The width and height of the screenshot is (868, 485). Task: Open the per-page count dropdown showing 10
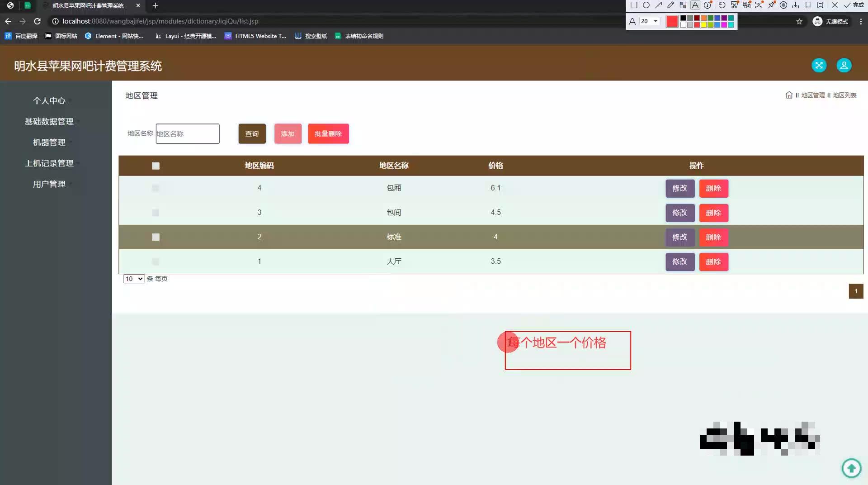click(x=133, y=279)
